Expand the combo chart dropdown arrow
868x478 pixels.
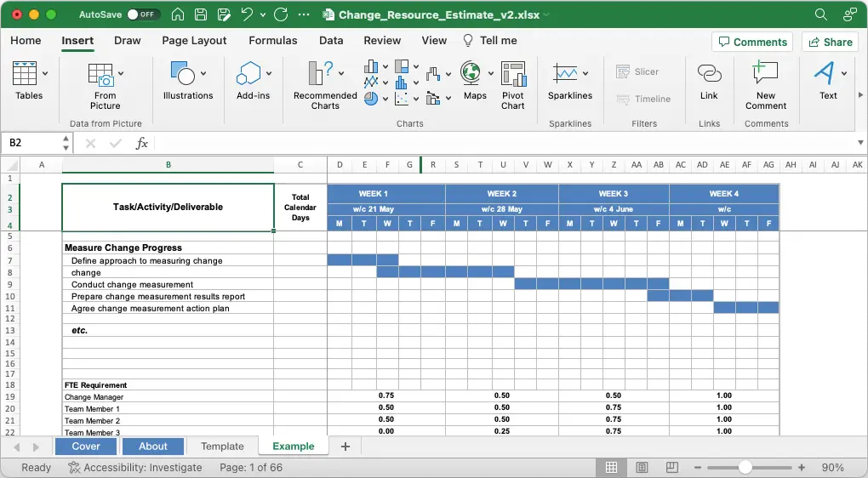[x=448, y=99]
